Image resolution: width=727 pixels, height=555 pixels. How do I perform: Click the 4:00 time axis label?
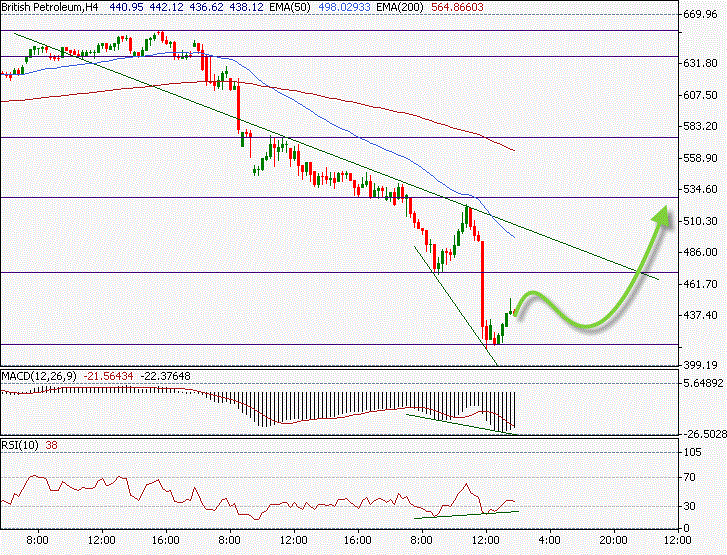[x=550, y=541]
